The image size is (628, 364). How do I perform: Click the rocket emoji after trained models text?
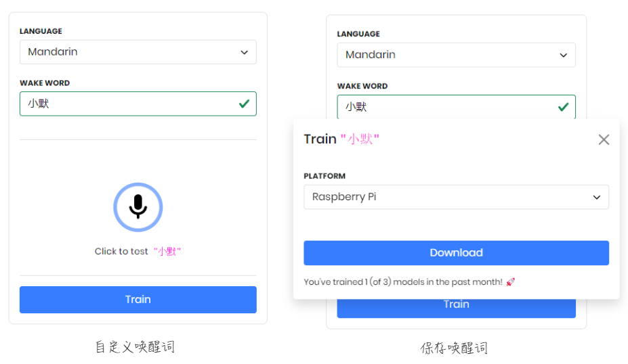(x=510, y=282)
